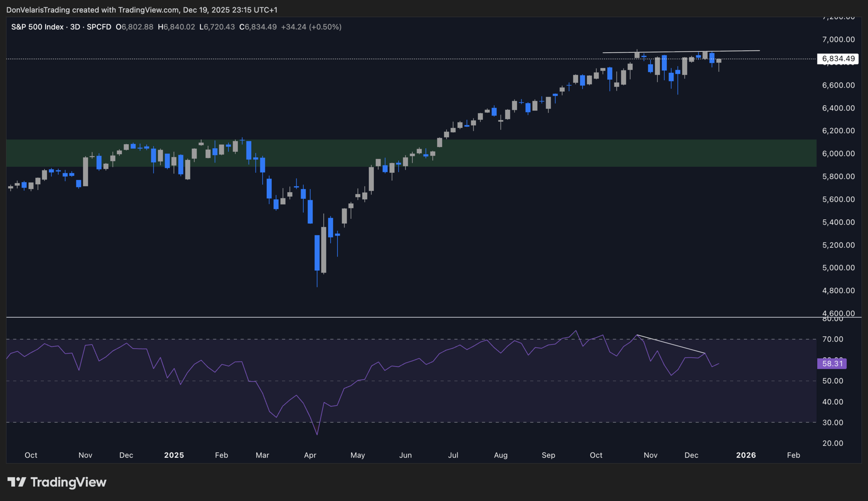The image size is (868, 501).
Task: Click the +34.24 (+0.50%) change value
Action: click(311, 27)
